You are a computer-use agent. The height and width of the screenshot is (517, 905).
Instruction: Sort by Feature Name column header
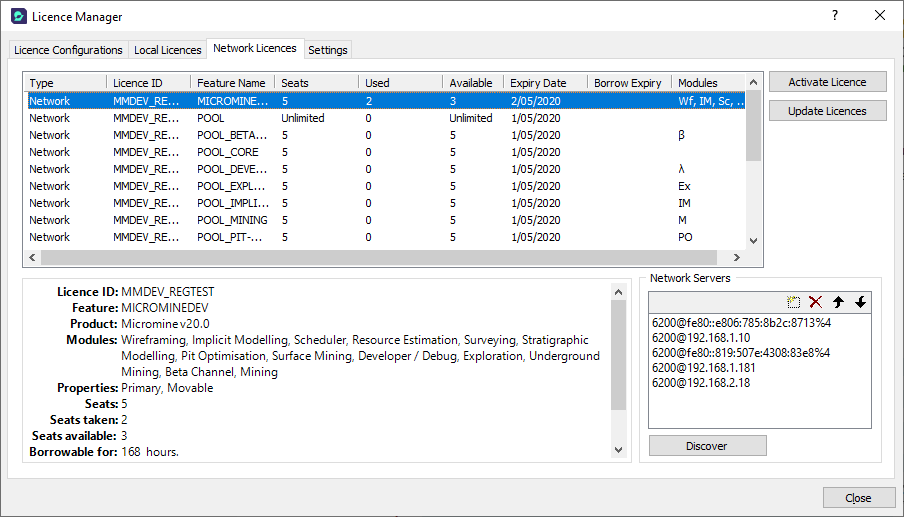click(x=231, y=83)
